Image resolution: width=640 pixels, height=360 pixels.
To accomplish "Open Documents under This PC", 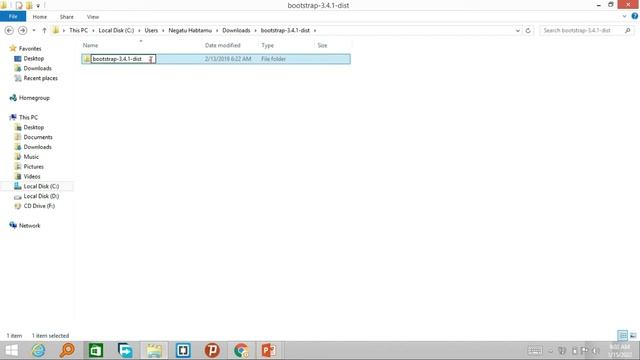I will (x=38, y=137).
